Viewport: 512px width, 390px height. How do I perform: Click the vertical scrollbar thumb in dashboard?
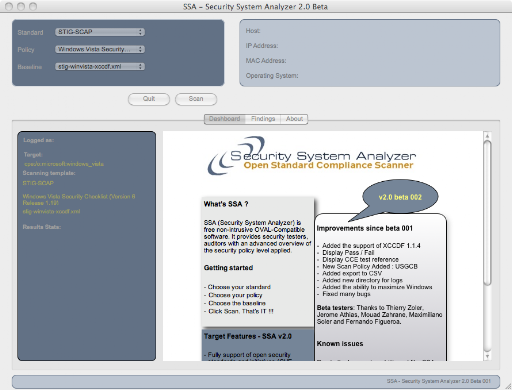487,213
